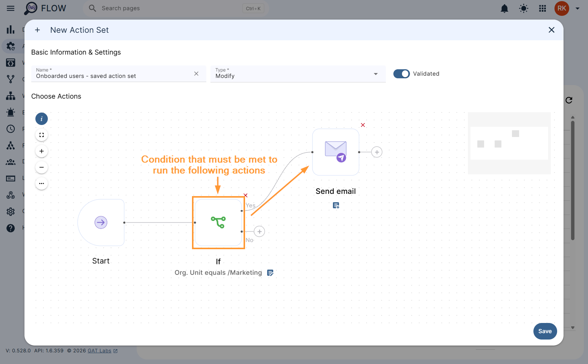The width and height of the screenshot is (588, 364).
Task: Select the Send email node
Action: click(x=336, y=152)
